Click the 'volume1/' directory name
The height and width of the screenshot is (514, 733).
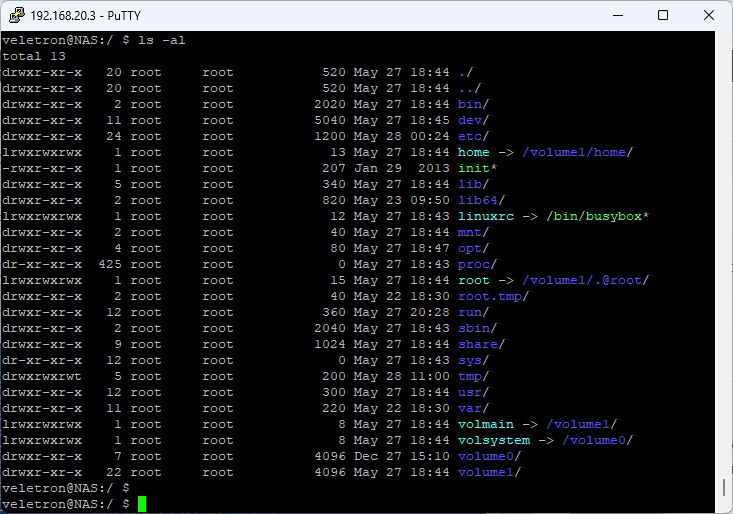pos(489,472)
